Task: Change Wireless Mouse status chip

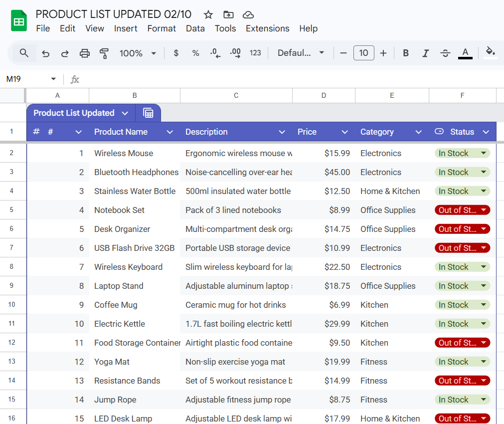Action: [x=462, y=153]
